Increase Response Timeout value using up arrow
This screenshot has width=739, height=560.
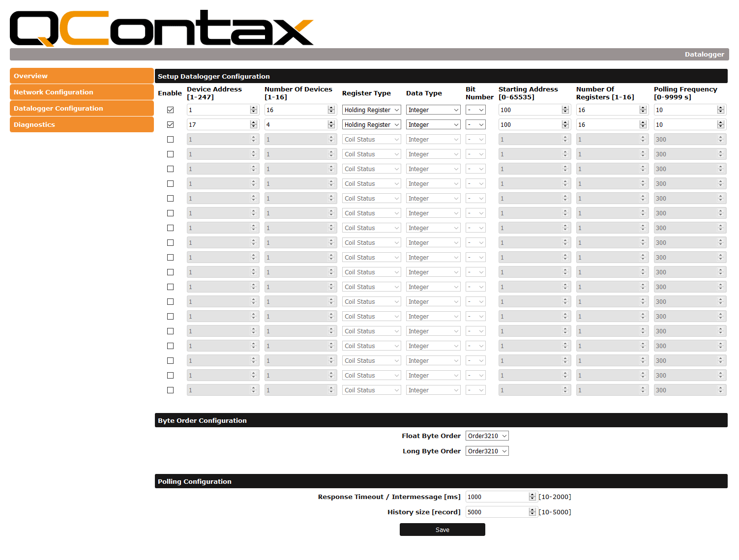(x=532, y=495)
